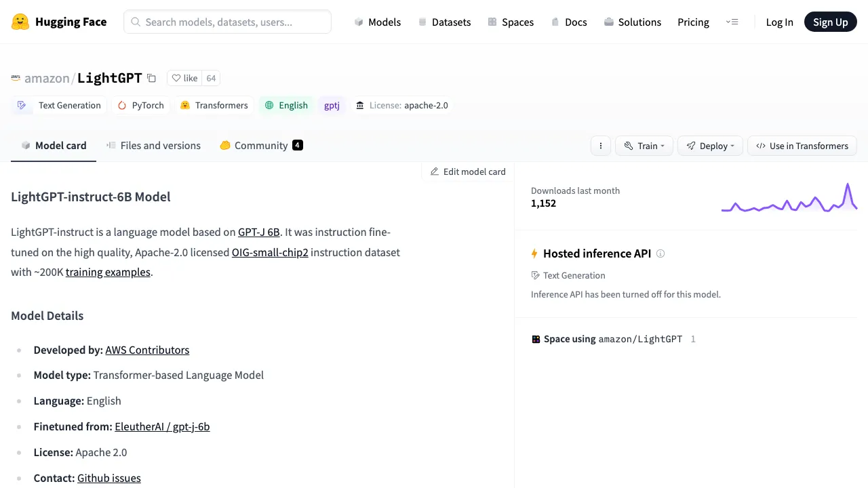
Task: Open the additional navigation menu icon
Action: tap(732, 22)
